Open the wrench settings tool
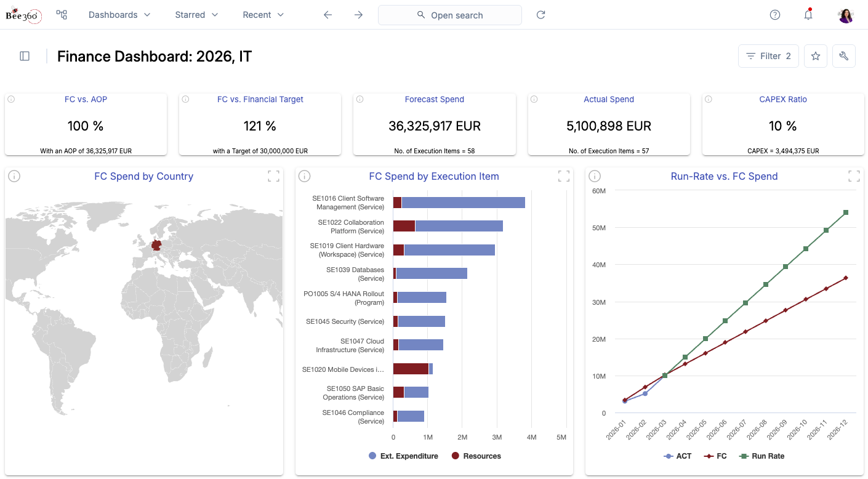 (x=843, y=56)
